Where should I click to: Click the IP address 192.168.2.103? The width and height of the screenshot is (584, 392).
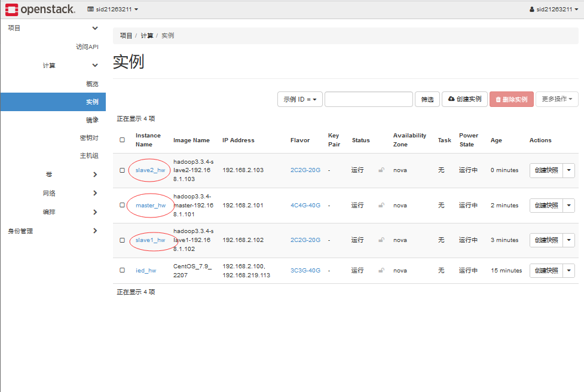pos(243,170)
